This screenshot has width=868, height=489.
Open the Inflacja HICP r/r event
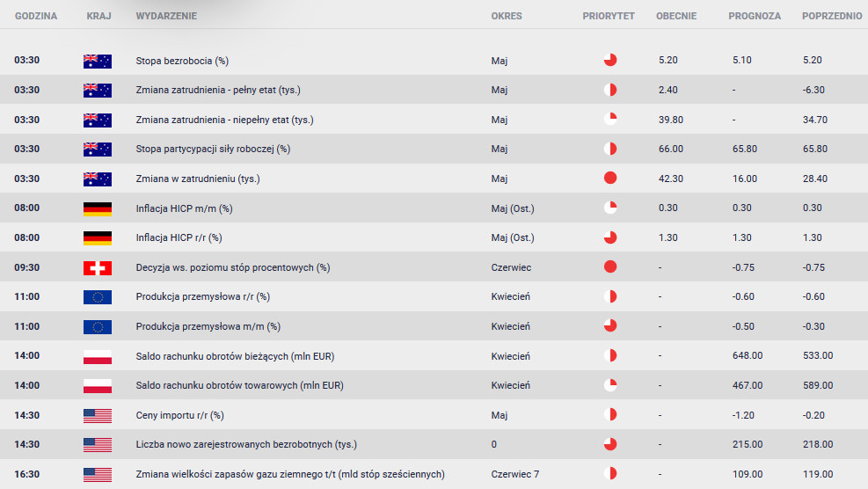coord(179,237)
